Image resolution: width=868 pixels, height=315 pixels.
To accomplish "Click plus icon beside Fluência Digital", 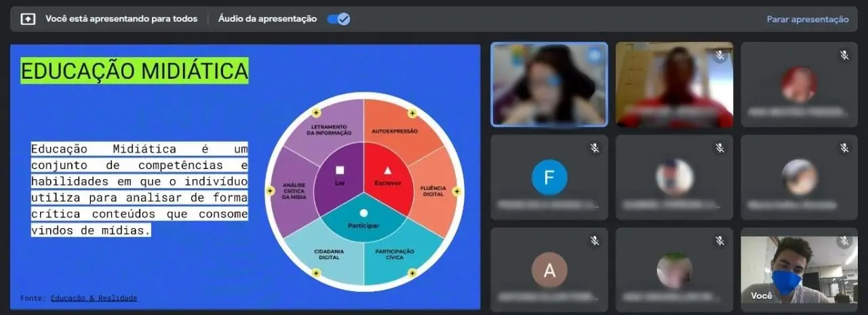I will click(x=456, y=191).
